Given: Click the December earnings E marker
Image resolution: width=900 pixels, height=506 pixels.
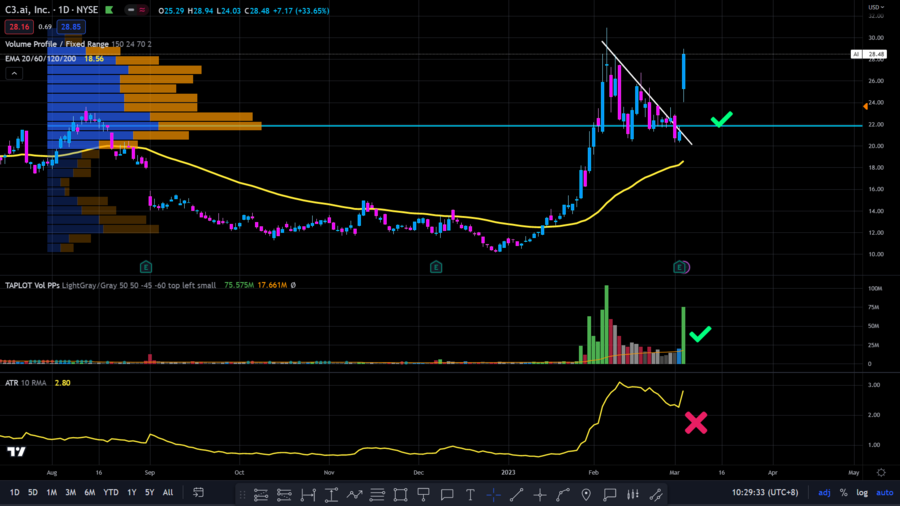Looking at the screenshot, I should pos(436,267).
